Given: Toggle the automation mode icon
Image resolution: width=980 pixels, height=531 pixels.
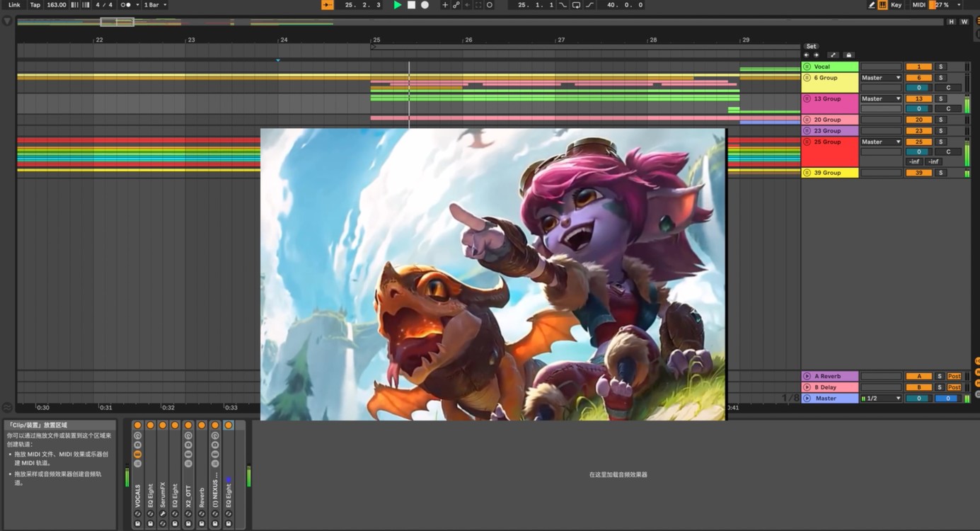Looking at the screenshot, I should tap(833, 55).
